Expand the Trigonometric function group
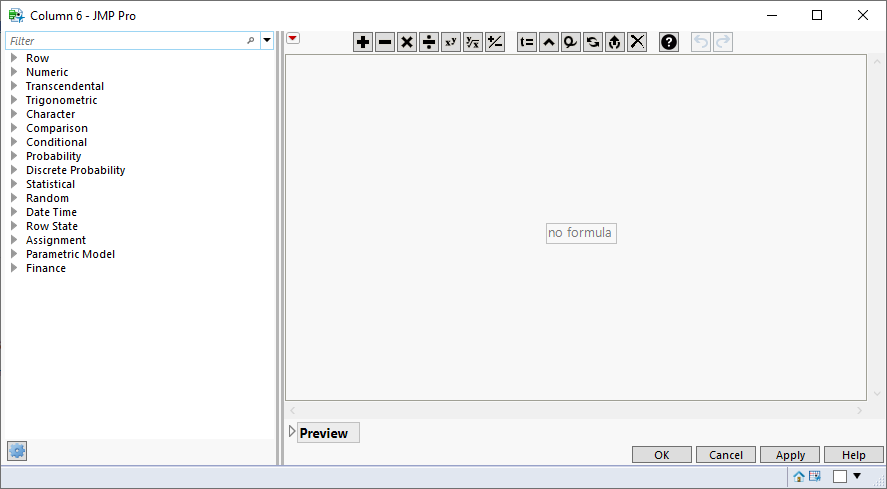 click(x=14, y=100)
